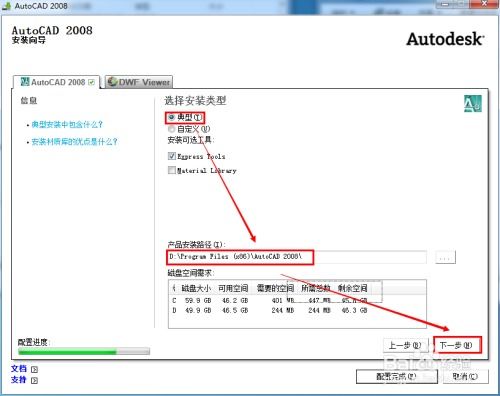The image size is (500, 396).
Task: Enable the Material Library checkbox
Action: coord(172,170)
